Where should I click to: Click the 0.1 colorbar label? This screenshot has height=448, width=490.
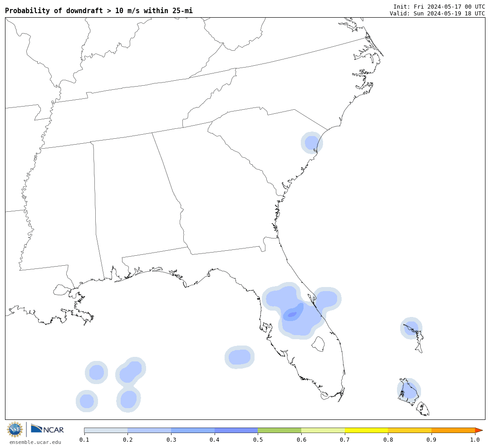click(84, 440)
